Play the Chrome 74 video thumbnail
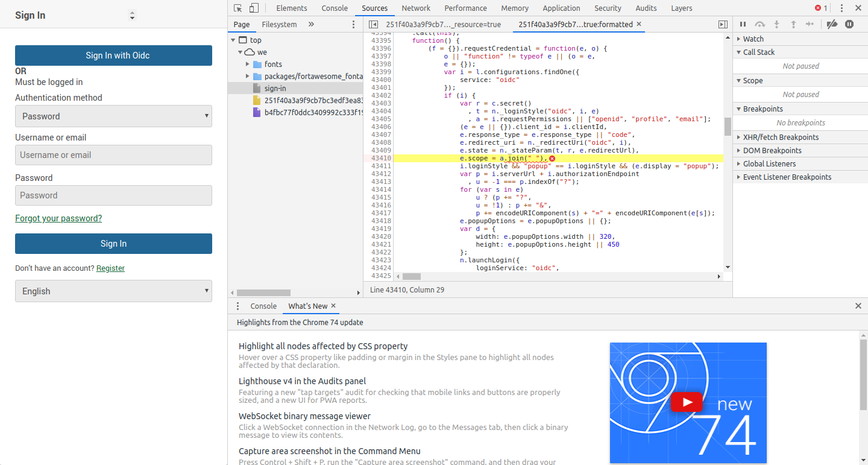The height and width of the screenshot is (465, 868). 687,402
